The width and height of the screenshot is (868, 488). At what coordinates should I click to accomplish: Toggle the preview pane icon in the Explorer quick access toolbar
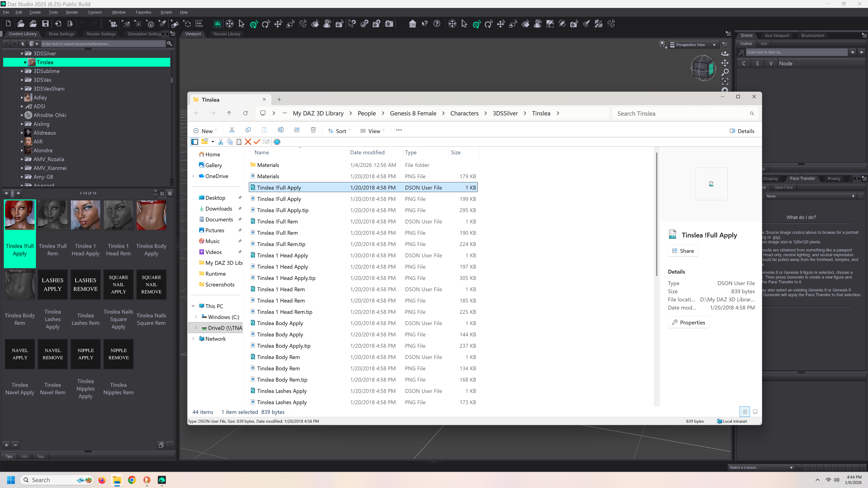pyautogui.click(x=194, y=142)
